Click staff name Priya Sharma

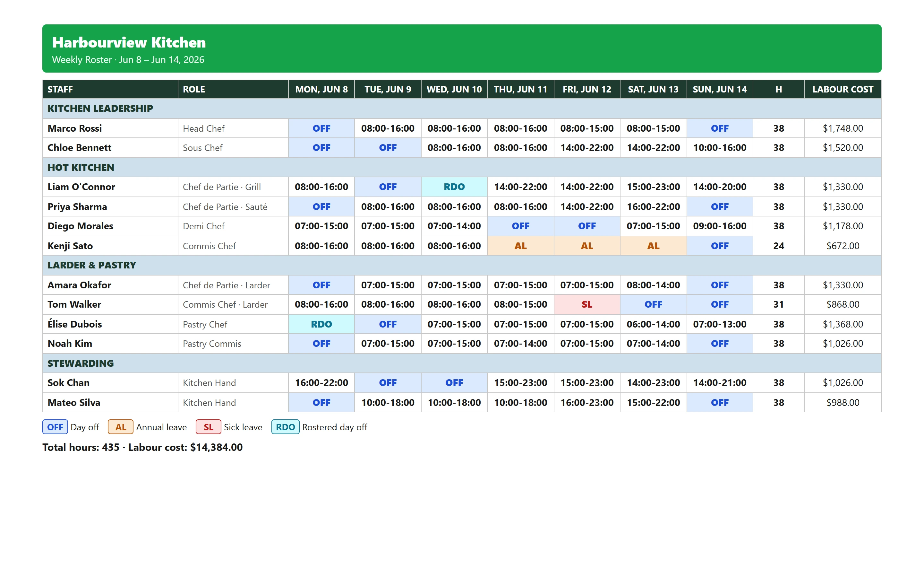77,207
